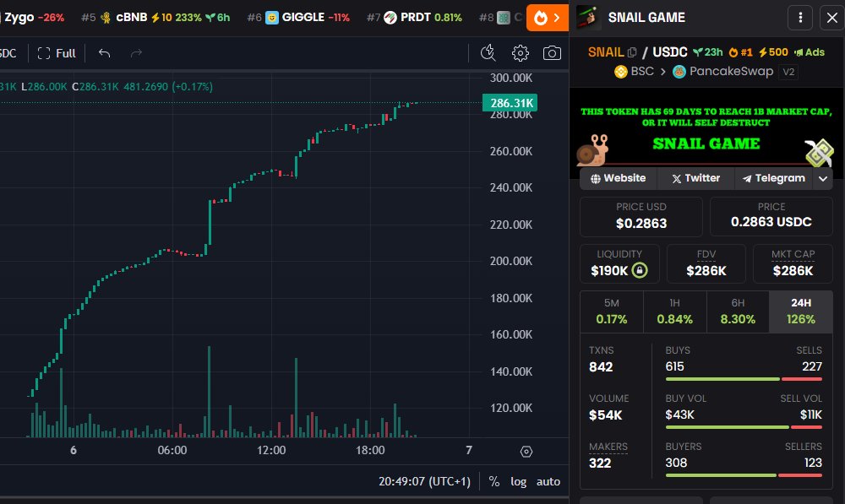845x504 pixels.
Task: Click the VOLUME $54K value
Action: [x=606, y=415]
